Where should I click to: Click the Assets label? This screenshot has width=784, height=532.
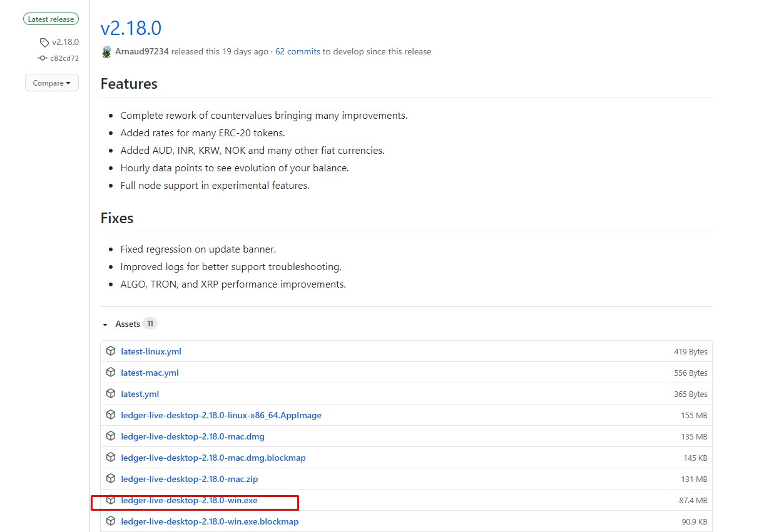click(128, 324)
